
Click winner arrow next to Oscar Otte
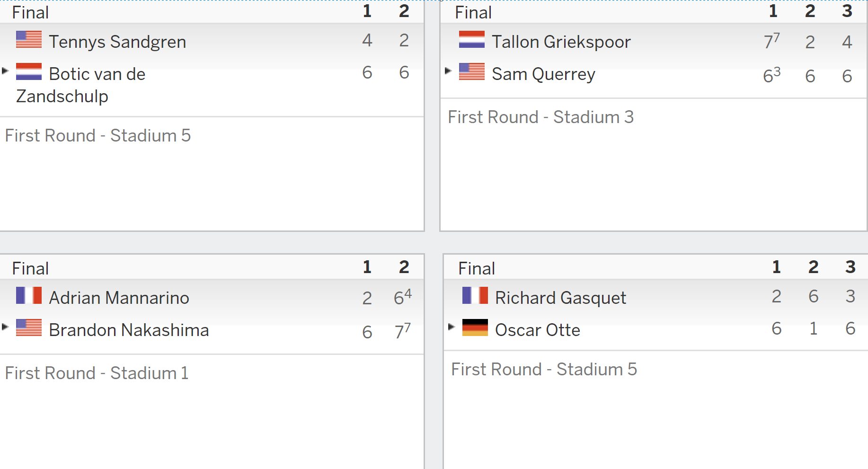point(452,327)
